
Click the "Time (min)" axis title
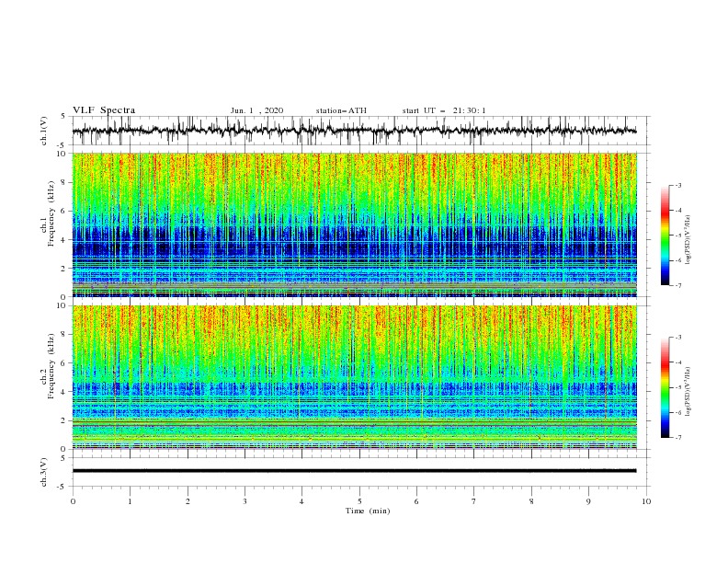(x=368, y=511)
